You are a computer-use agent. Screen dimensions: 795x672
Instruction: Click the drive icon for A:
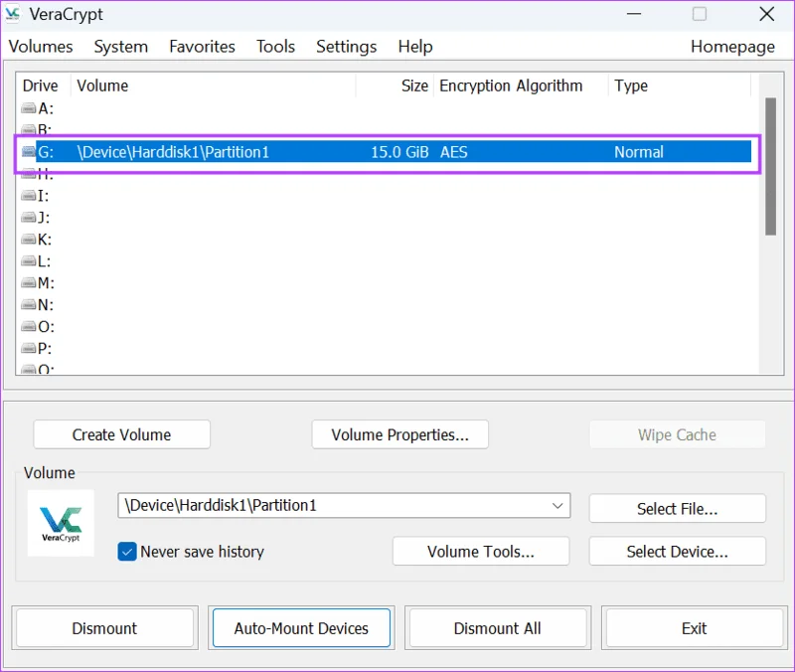(x=29, y=108)
